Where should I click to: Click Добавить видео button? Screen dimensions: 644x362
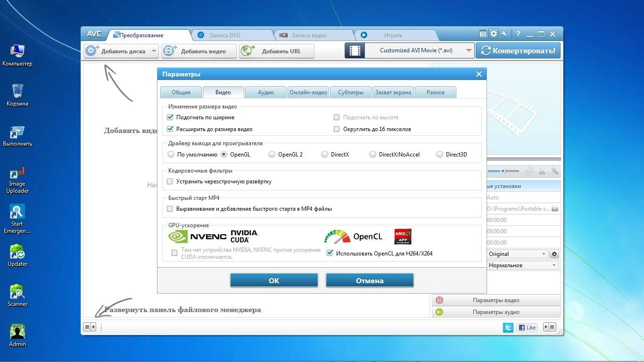click(199, 51)
